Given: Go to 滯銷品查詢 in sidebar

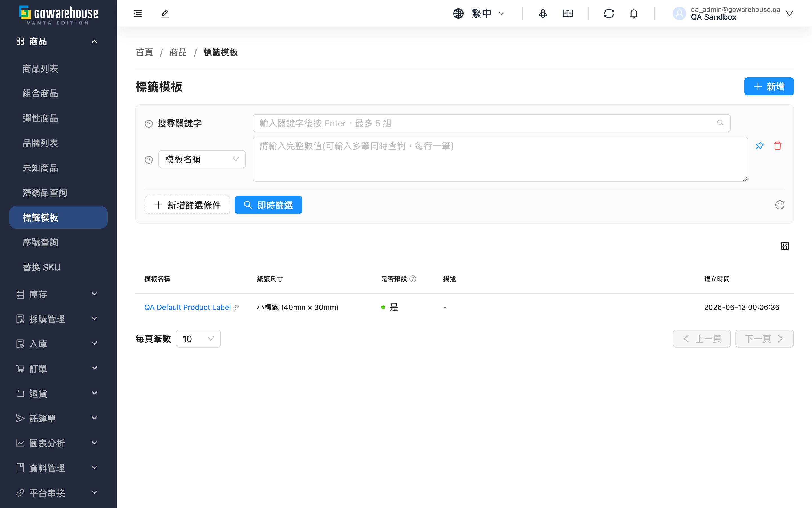Looking at the screenshot, I should tap(58, 193).
